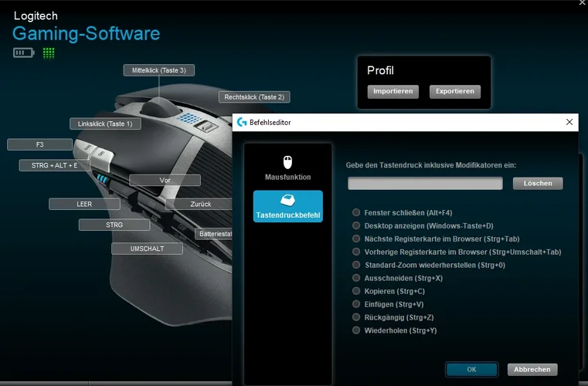The width and height of the screenshot is (588, 386).
Task: Click the green DPI grid indicator icon
Action: pyautogui.click(x=49, y=53)
